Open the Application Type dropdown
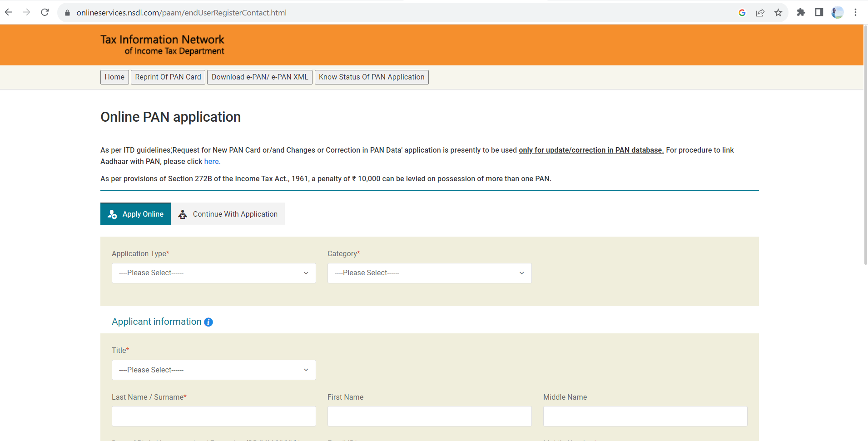Viewport: 868px width, 441px height. (x=213, y=273)
